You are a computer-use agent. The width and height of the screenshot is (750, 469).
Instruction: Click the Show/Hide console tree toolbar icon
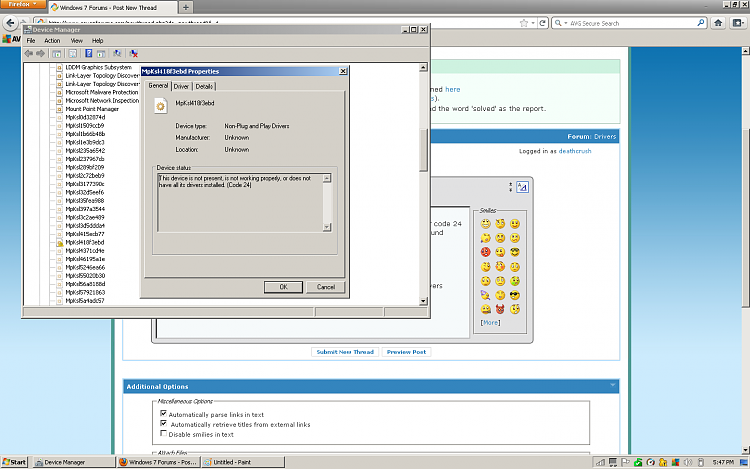[x=56, y=54]
